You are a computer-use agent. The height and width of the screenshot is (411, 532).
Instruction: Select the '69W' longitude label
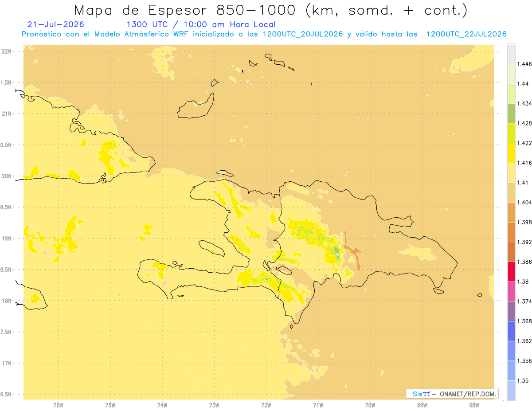pos(422,405)
